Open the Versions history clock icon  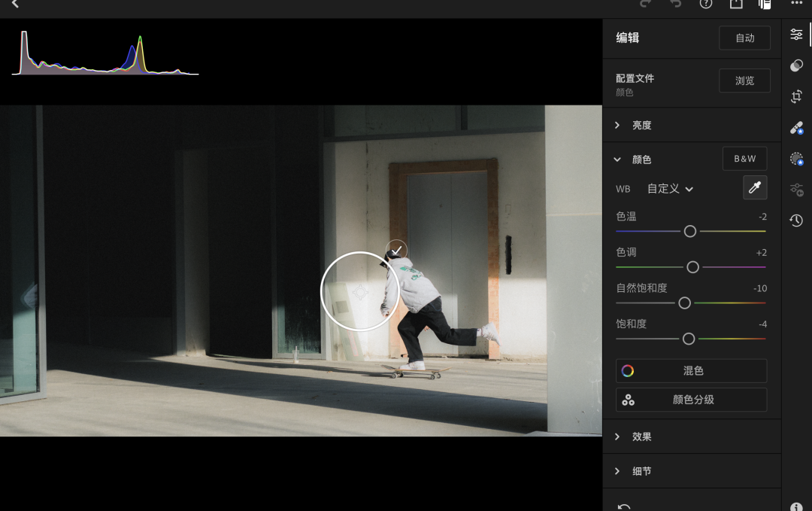(796, 221)
